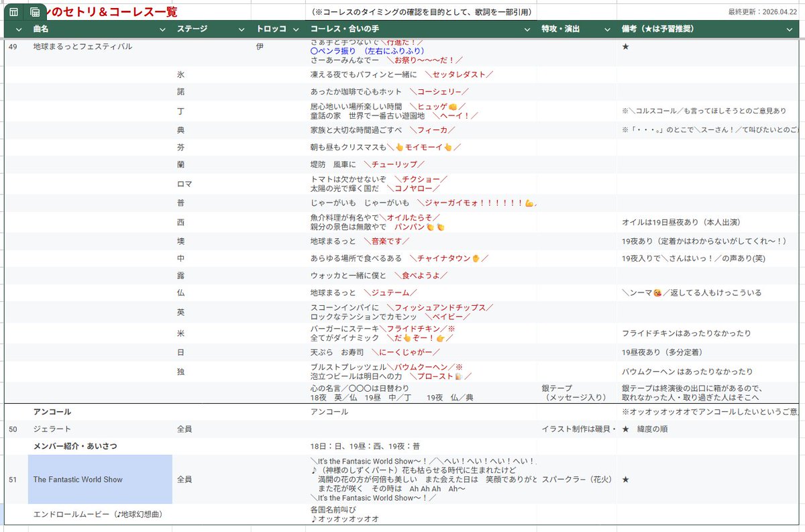Viewport: 805px width, 532px height.
Task: Click the にーくじゃがー call cell
Action: 421,352
